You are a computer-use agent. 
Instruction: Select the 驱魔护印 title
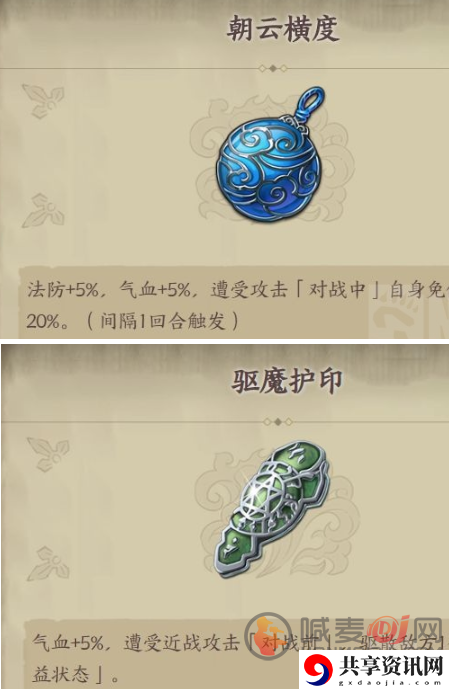[286, 381]
